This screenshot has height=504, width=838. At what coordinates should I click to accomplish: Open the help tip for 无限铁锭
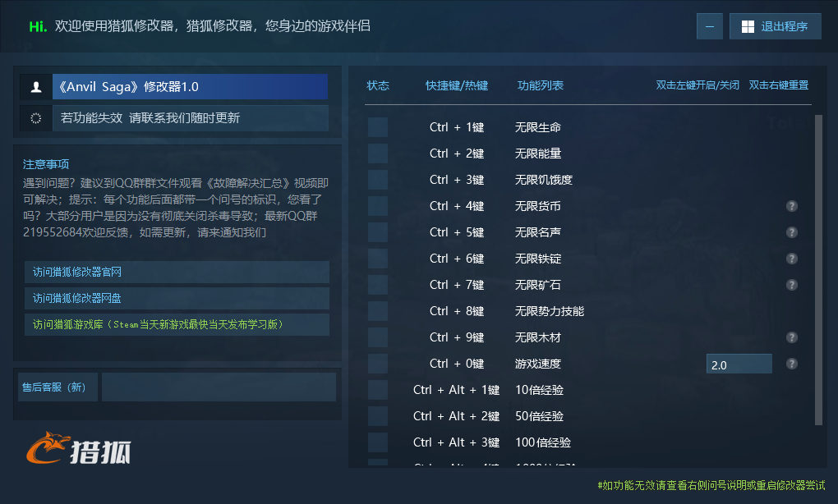792,259
